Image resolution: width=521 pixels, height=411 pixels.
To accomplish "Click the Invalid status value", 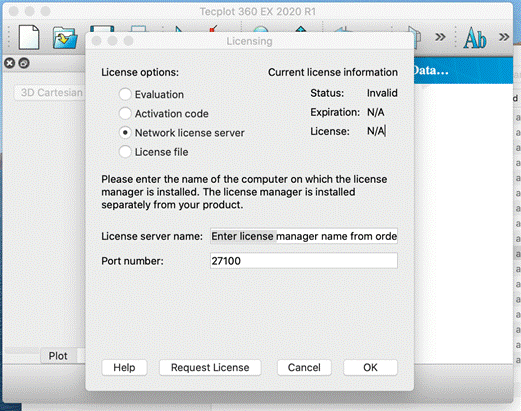I will coord(382,93).
